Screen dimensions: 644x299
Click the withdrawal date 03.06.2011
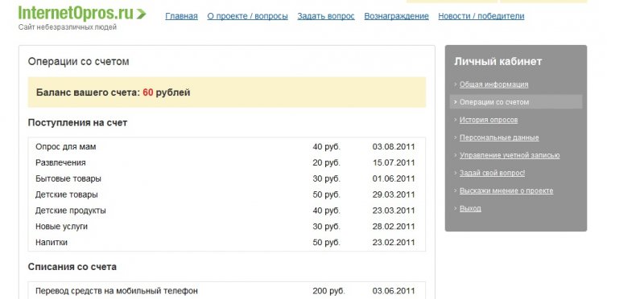click(394, 291)
